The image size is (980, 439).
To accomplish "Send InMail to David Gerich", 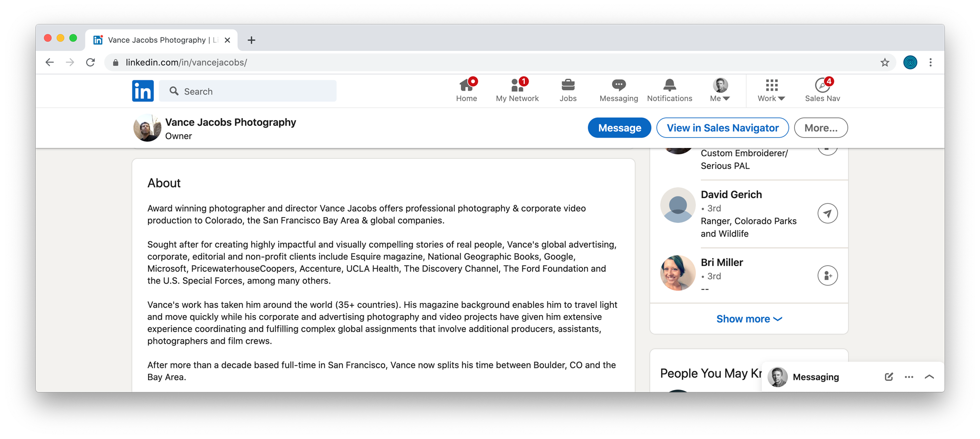I will [x=828, y=214].
